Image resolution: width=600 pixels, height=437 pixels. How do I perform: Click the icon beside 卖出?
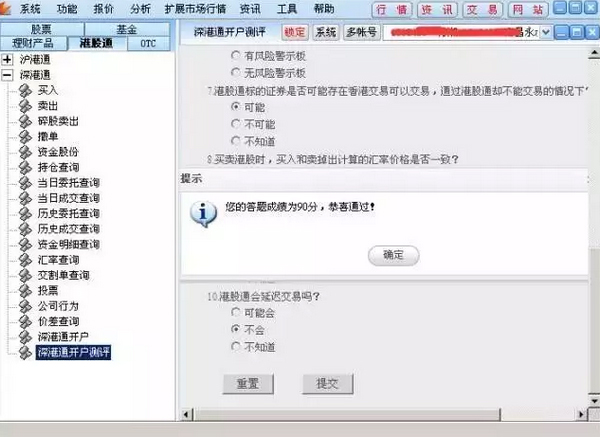(25, 106)
